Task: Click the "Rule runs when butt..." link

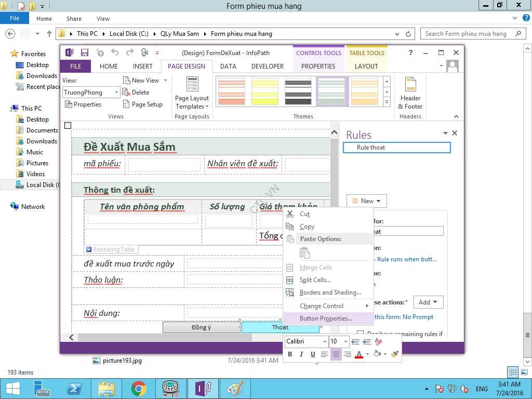Action: pyautogui.click(x=407, y=259)
